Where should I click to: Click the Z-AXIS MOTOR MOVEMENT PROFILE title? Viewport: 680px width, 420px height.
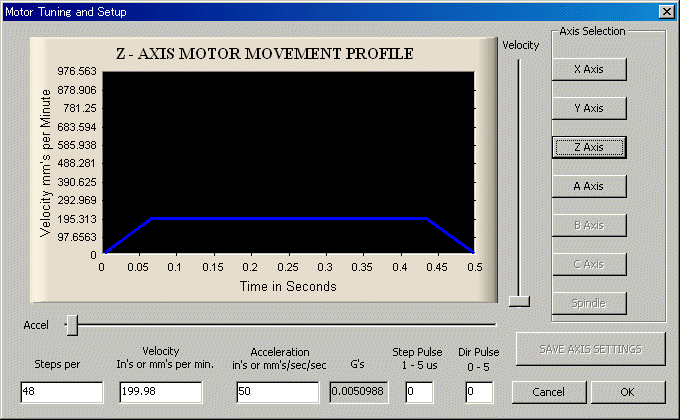(265, 54)
